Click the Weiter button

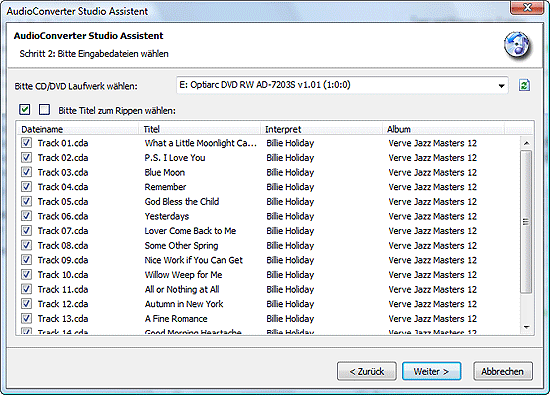pyautogui.click(x=431, y=371)
